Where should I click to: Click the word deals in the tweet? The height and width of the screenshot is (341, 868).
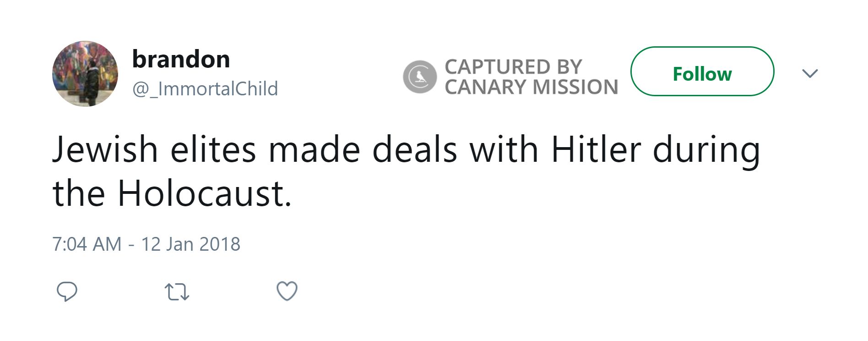point(415,150)
